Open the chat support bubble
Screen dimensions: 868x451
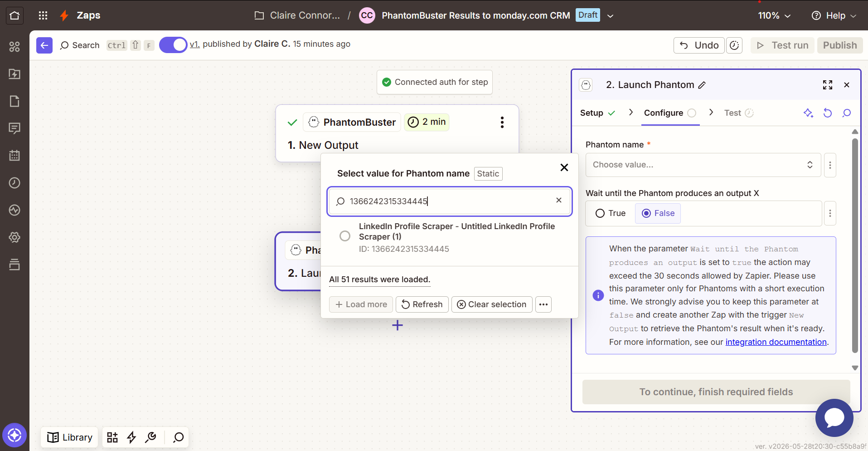click(x=834, y=418)
